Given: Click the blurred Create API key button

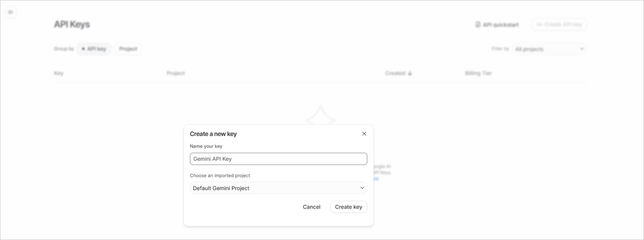Looking at the screenshot, I should pos(559,24).
